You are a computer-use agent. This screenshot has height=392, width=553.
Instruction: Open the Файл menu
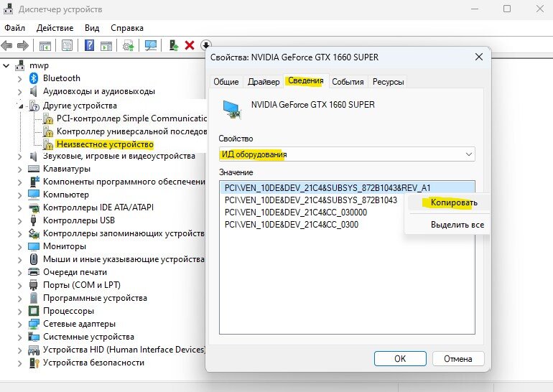14,28
